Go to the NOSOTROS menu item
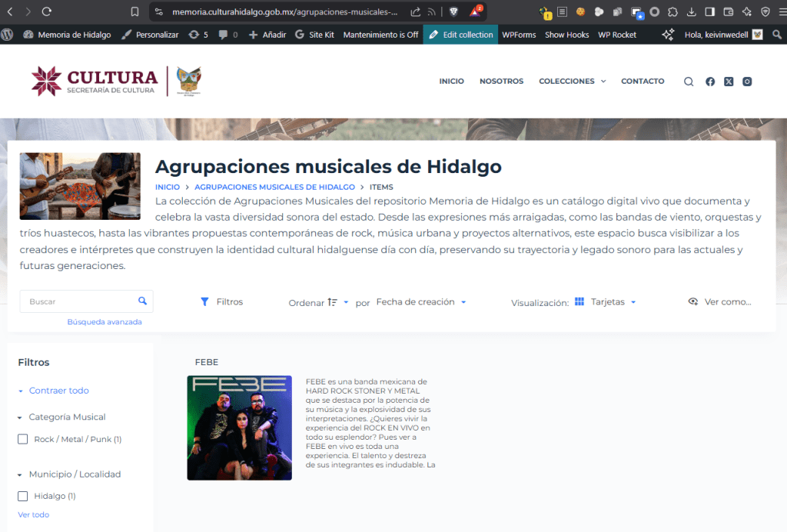 point(501,81)
